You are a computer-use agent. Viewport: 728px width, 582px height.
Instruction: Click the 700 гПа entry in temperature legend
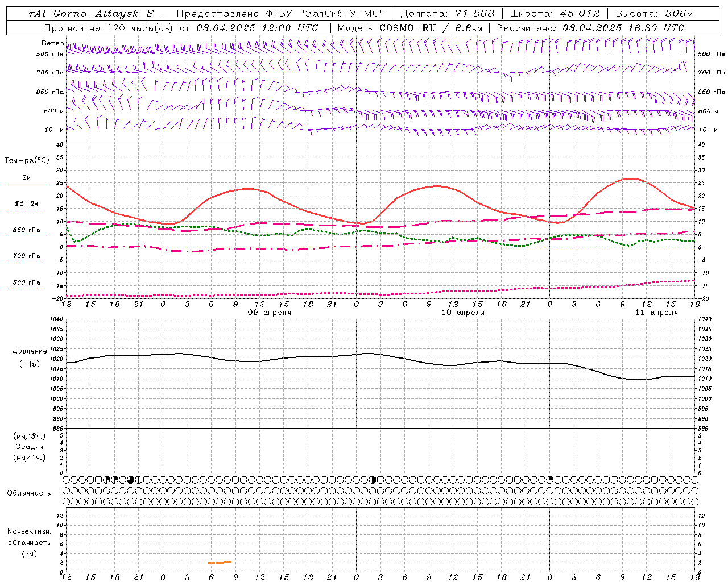click(27, 256)
